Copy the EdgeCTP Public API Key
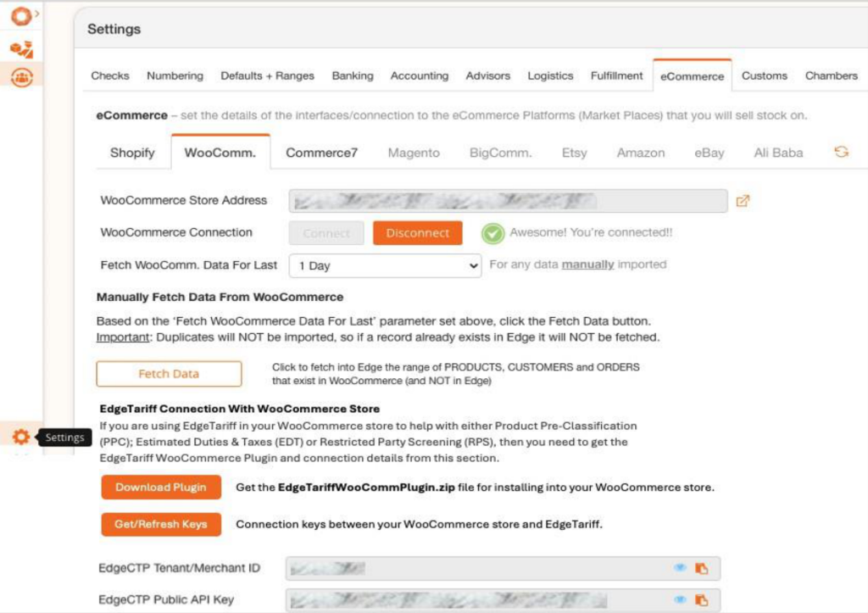The height and width of the screenshot is (613, 868). pyautogui.click(x=701, y=599)
